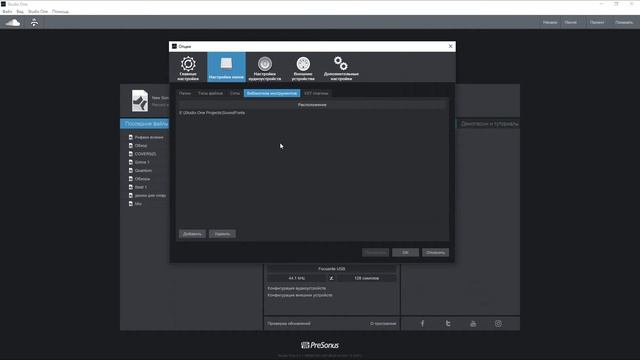Click the Расположение column header
The width and height of the screenshot is (640, 360).
coord(312,105)
